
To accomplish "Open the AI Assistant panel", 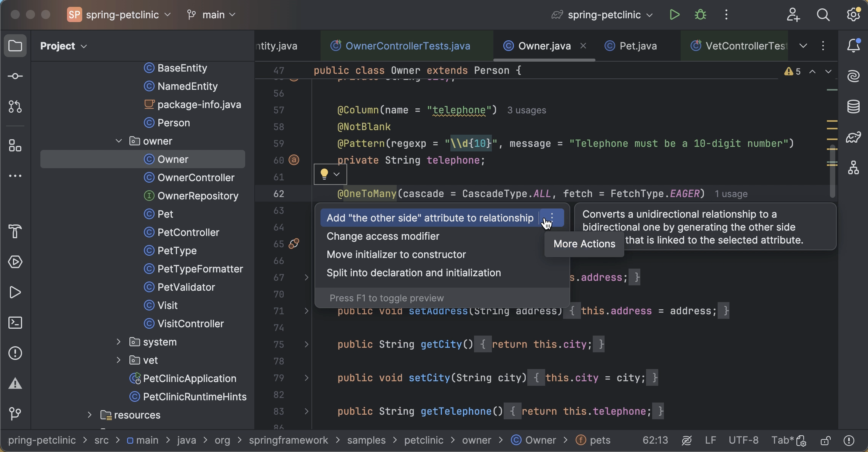I will [x=854, y=76].
